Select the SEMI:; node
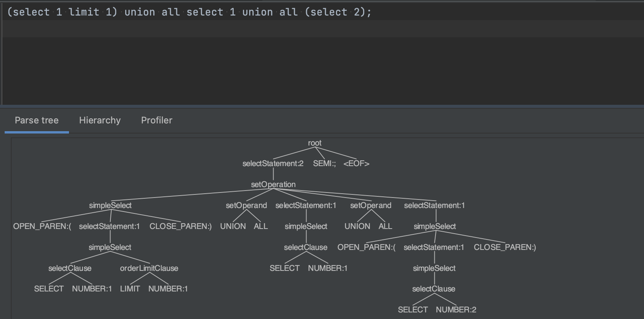 click(324, 163)
